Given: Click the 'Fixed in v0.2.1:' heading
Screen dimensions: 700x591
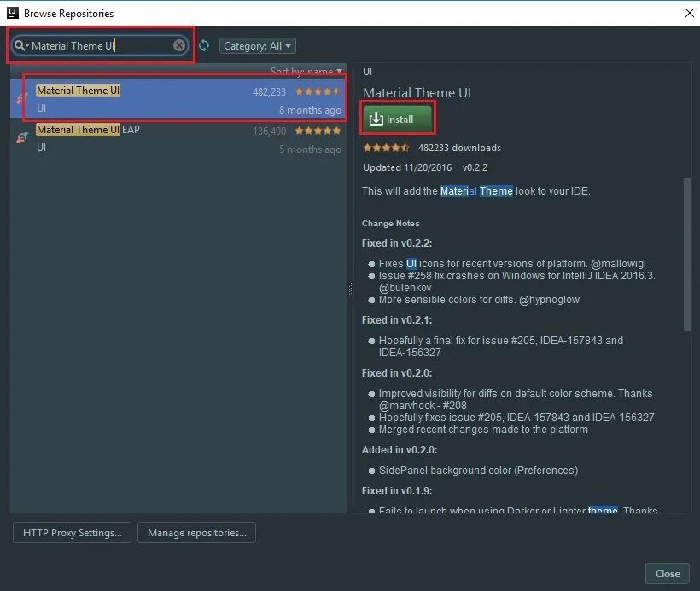Looking at the screenshot, I should [x=397, y=320].
